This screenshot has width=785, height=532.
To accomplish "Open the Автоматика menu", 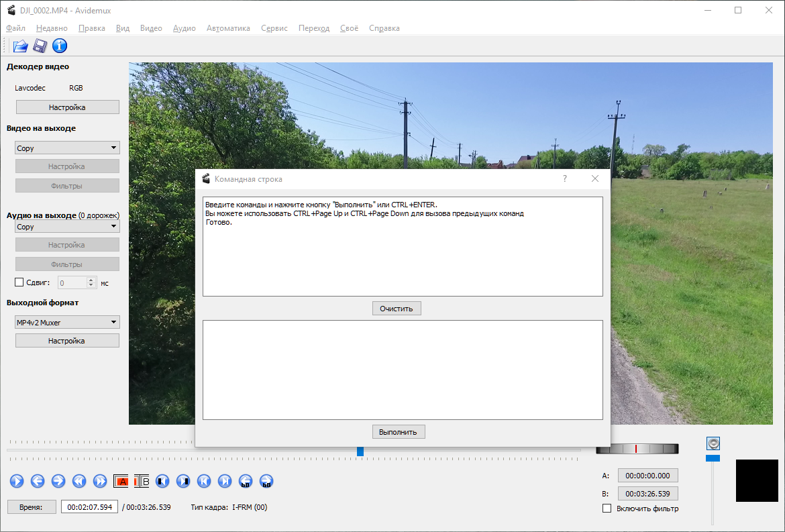I will coord(228,28).
